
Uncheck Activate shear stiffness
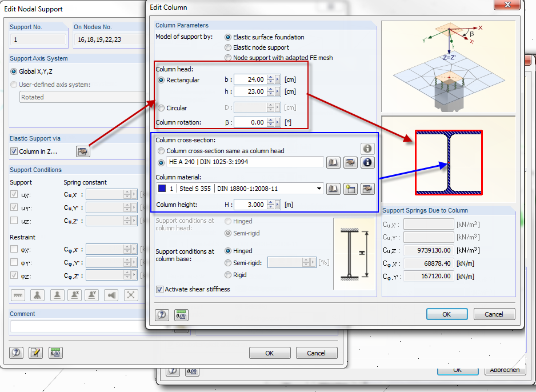(159, 290)
